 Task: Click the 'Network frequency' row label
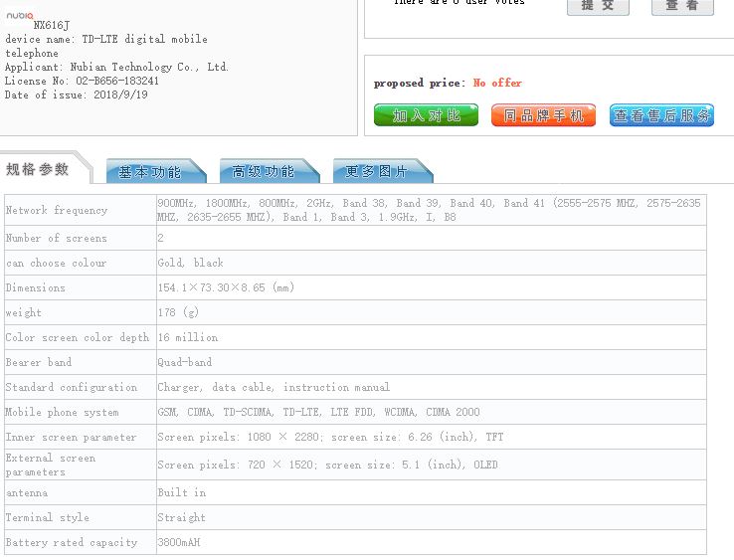(57, 210)
